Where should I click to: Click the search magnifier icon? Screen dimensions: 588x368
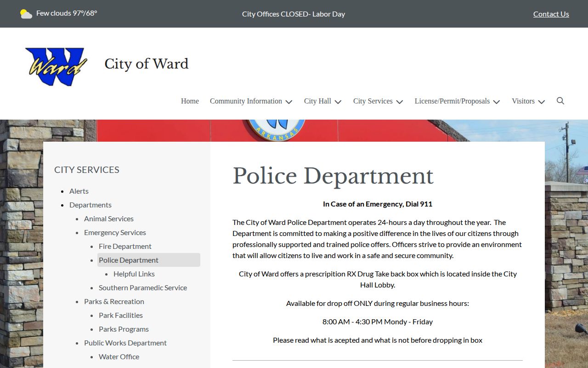(x=560, y=101)
